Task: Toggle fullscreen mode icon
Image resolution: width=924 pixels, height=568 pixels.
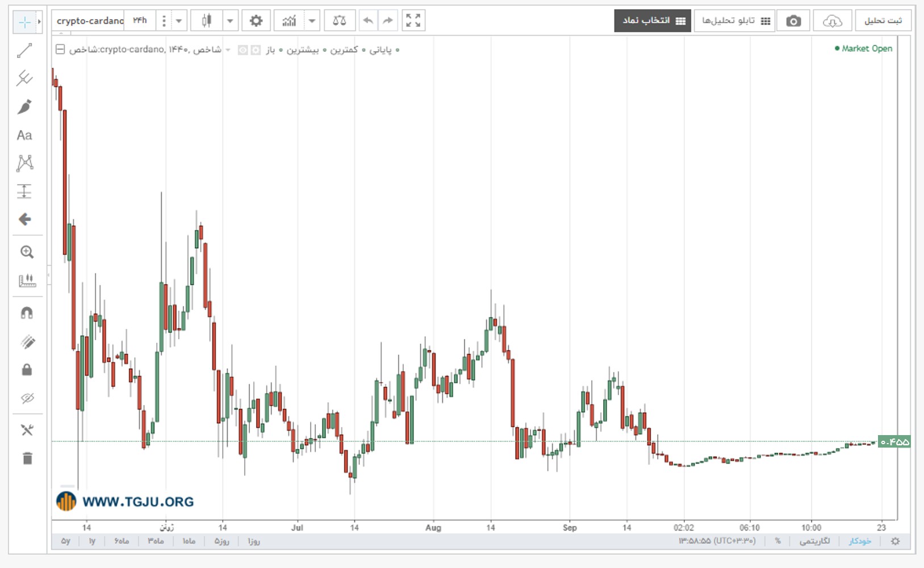Action: pos(413,21)
